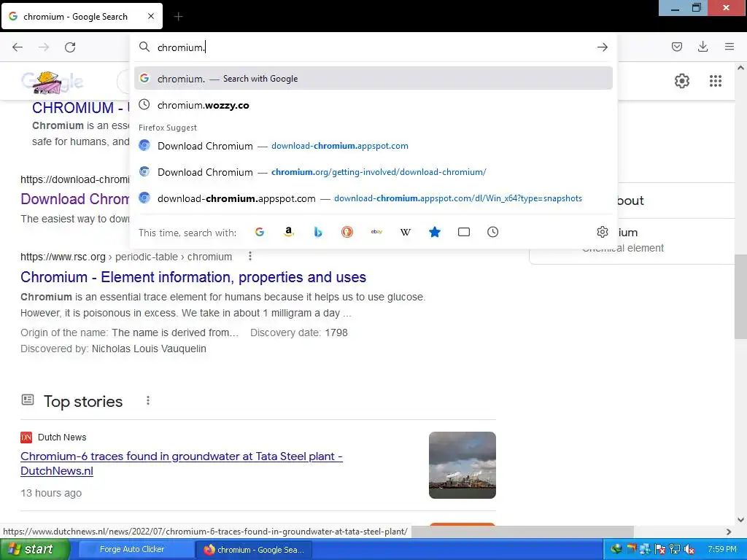Click the go arrow in address bar
The image size is (747, 560).
602,47
